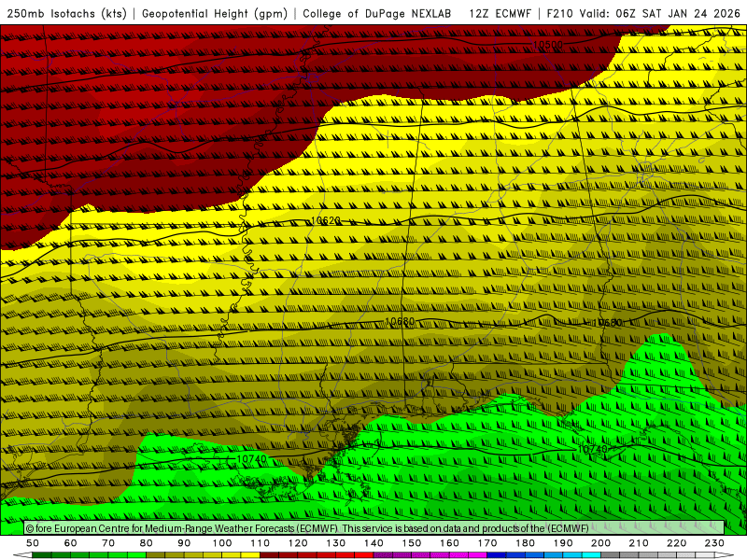Click the 10500 height contour label
The width and height of the screenshot is (747, 560).
[548, 45]
